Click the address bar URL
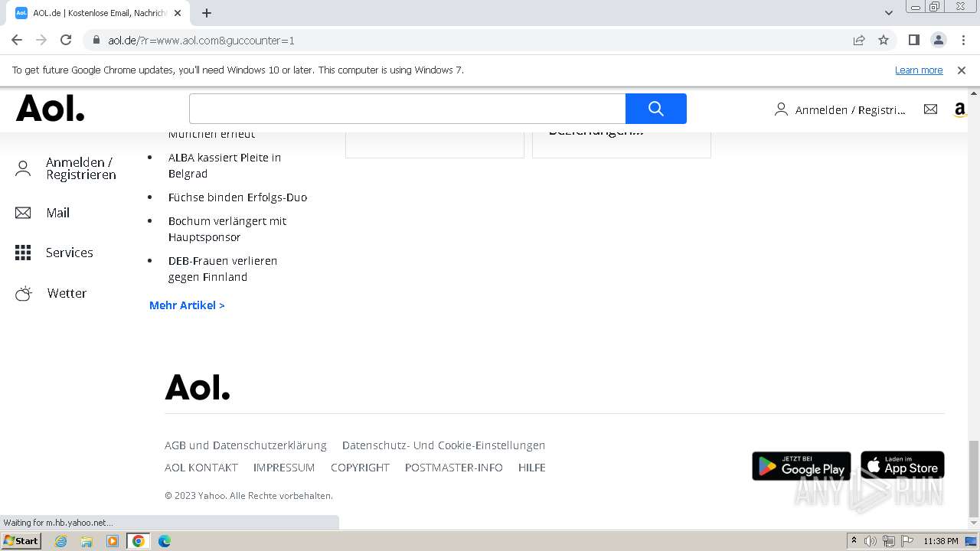The height and width of the screenshot is (551, 980). (201, 40)
